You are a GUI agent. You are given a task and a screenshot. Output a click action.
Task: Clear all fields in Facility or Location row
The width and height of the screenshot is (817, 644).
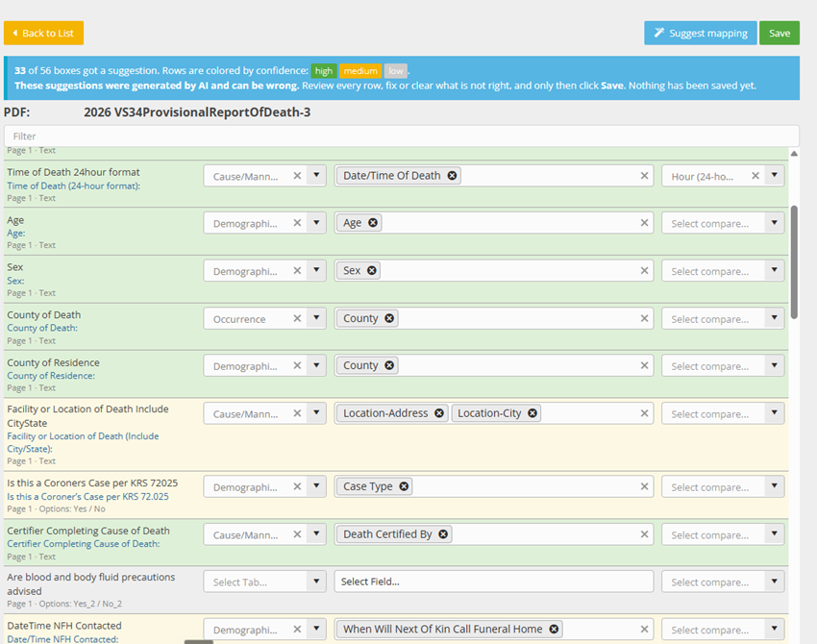[x=645, y=413]
